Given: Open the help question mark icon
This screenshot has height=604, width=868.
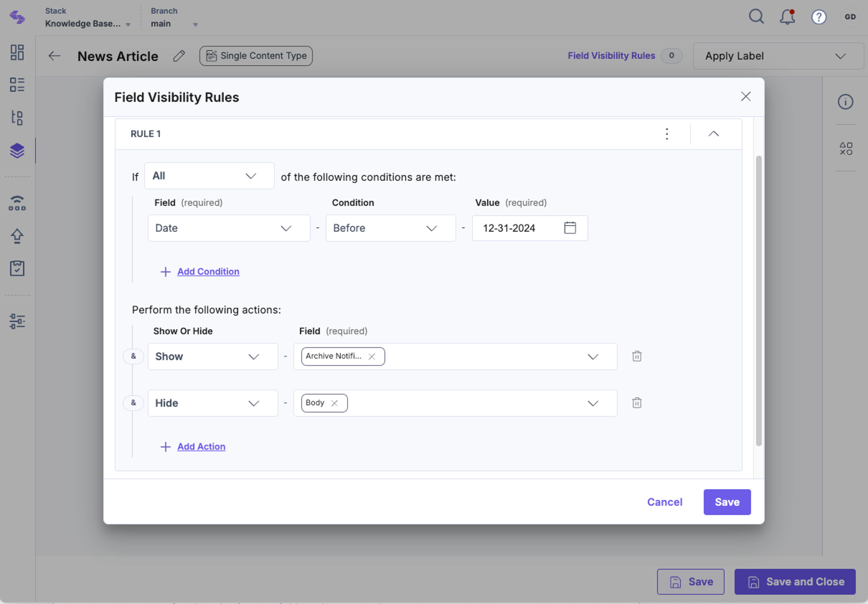Looking at the screenshot, I should point(818,17).
